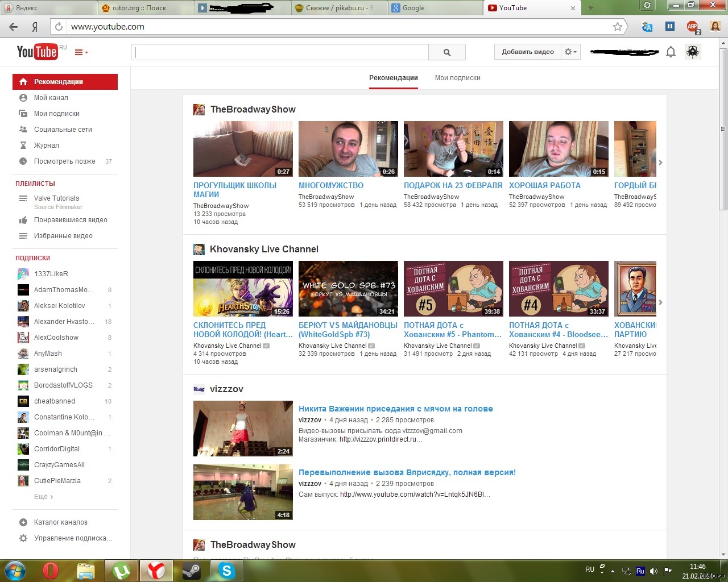
Task: Open the notifications bell
Action: coord(671,52)
